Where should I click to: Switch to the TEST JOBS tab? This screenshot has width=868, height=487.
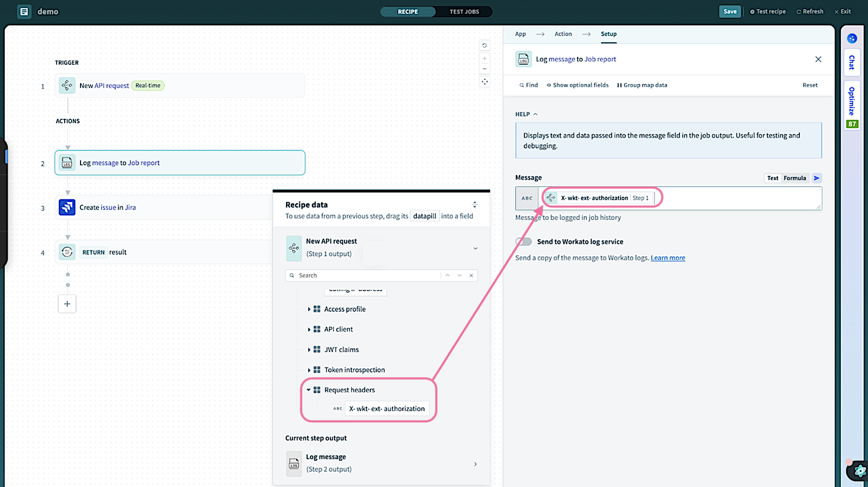464,11
